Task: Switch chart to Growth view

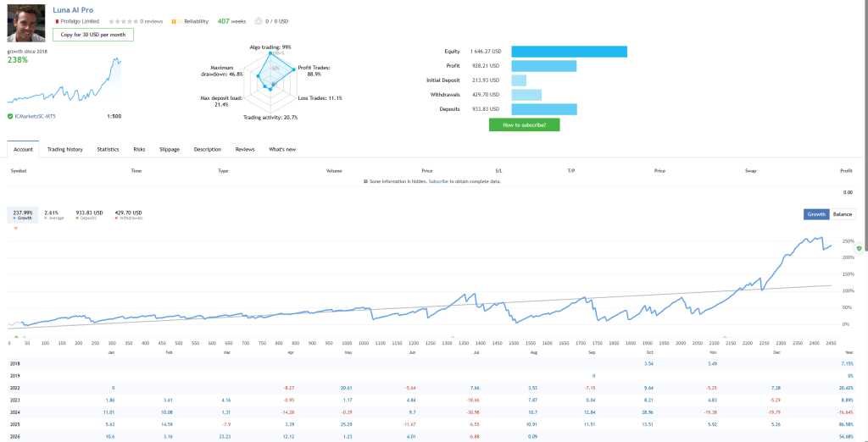Action: pos(816,214)
